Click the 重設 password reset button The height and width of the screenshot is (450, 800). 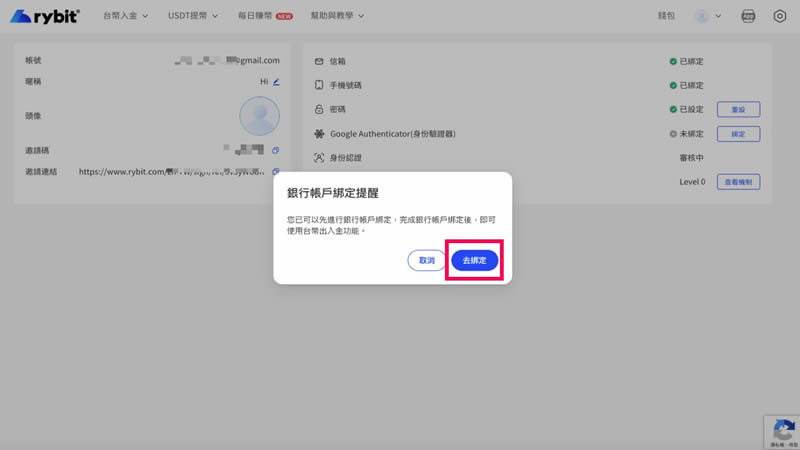(x=738, y=109)
